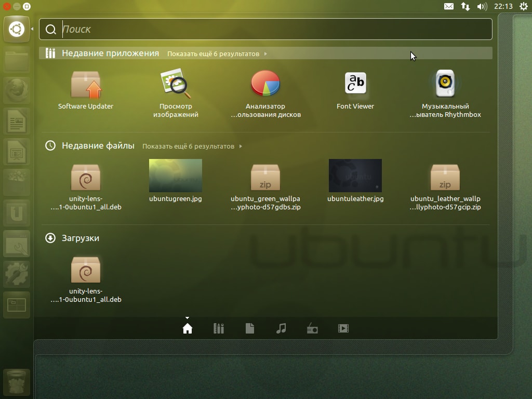
Task: Open the ubuntugreen.jpg thumbnail
Action: (x=176, y=180)
